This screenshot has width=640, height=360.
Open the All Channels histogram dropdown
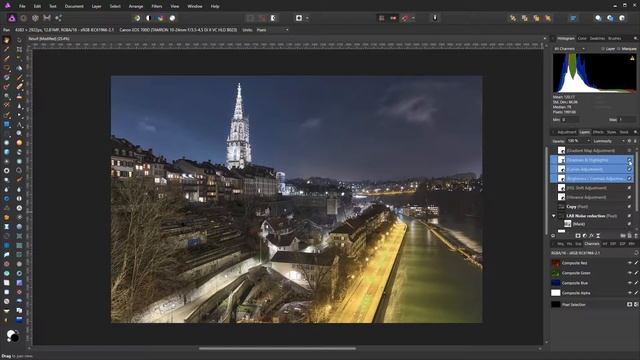pyautogui.click(x=569, y=49)
